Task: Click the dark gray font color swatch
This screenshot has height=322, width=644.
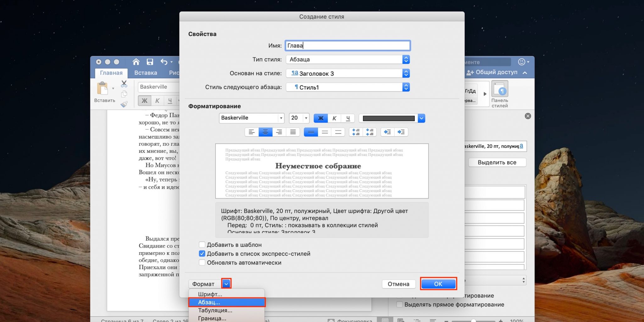Action: (x=388, y=118)
